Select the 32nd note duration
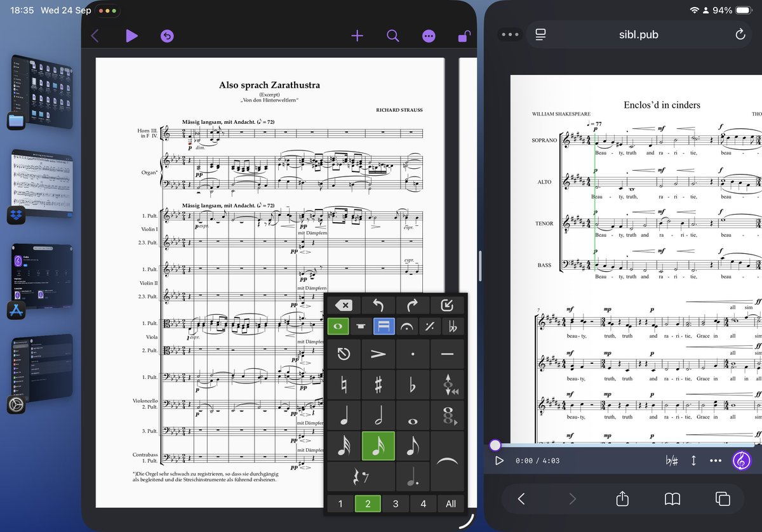Screen dimensions: 762x532 344,446
